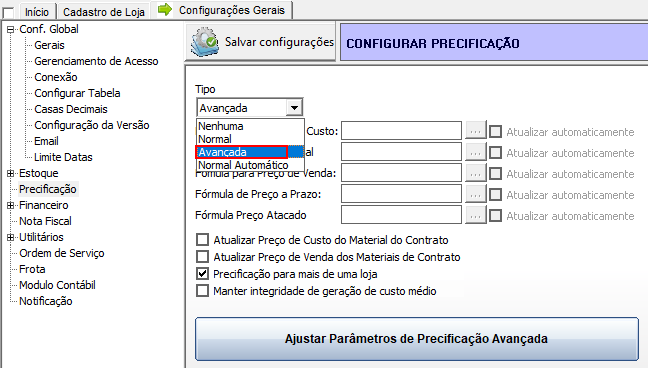Screen dimensions: 648x368
Task: Click the Fórmula Preço Atacado input field
Action: tap(401, 215)
